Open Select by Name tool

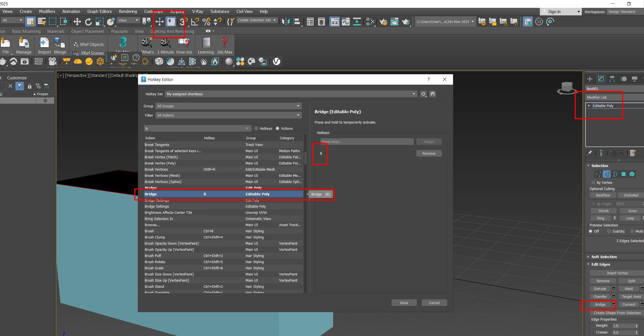click(41, 22)
